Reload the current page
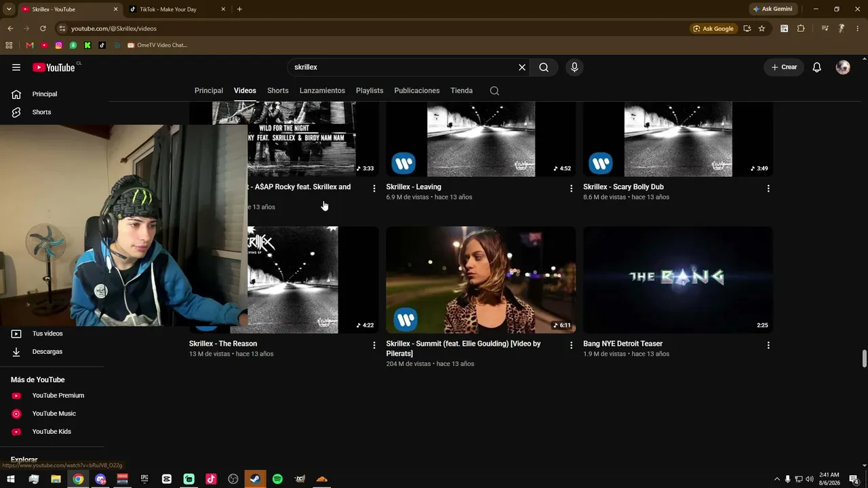Screen dimensions: 868x488 (x=43, y=28)
